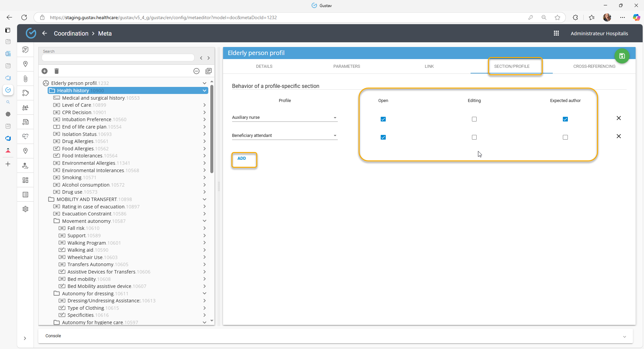Click the ADD button
Viewport: 644px width, 349px height.
[242, 158]
